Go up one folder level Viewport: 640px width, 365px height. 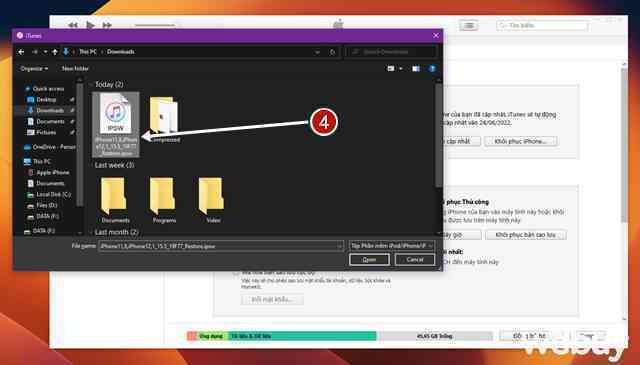point(55,52)
